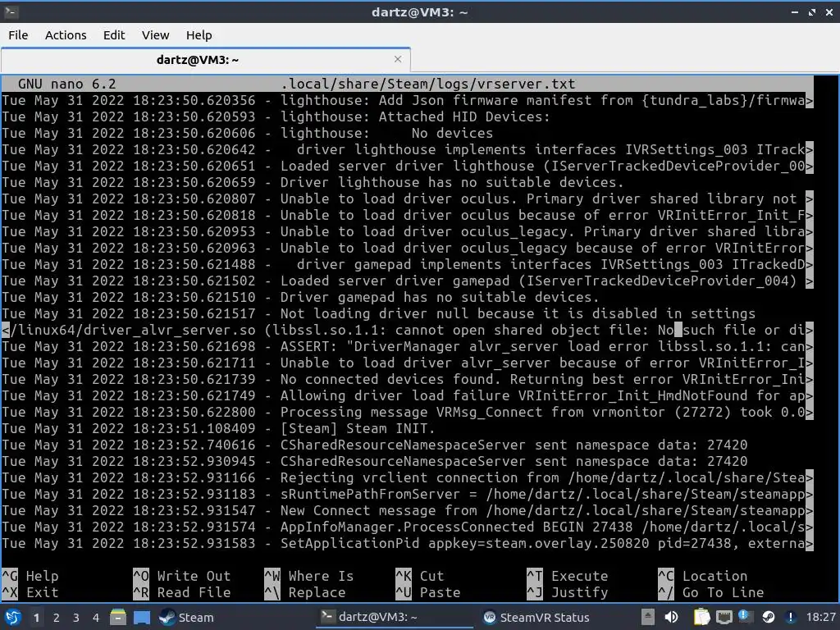Switch to workspace 3
The height and width of the screenshot is (630, 840).
(x=76, y=618)
